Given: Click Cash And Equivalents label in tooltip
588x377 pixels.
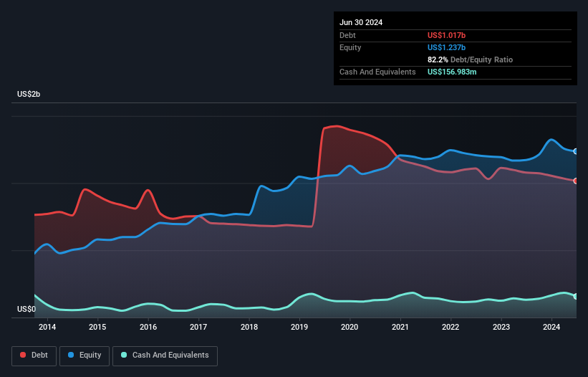Looking at the screenshot, I should click(x=377, y=72).
